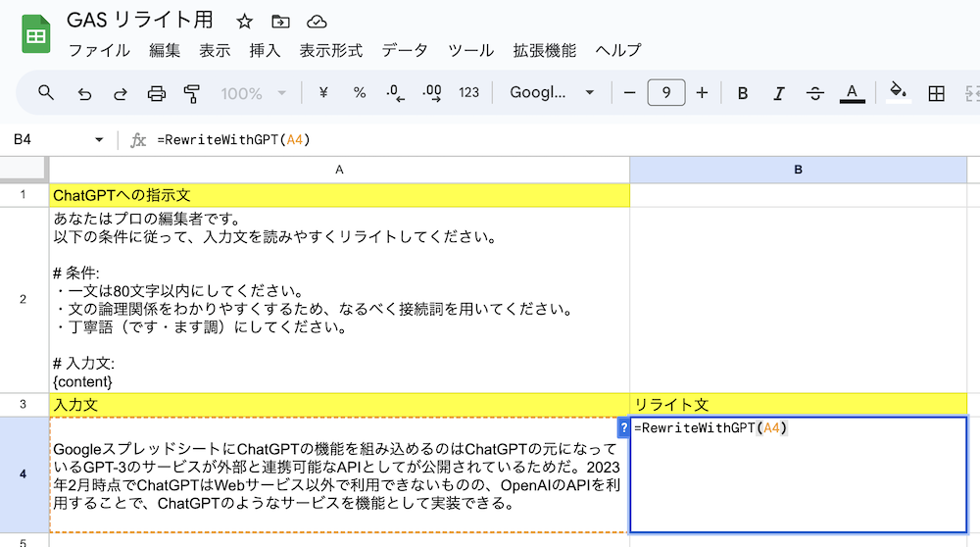Decrease font size with minus button
The width and height of the screenshot is (980, 547).
[x=630, y=93]
